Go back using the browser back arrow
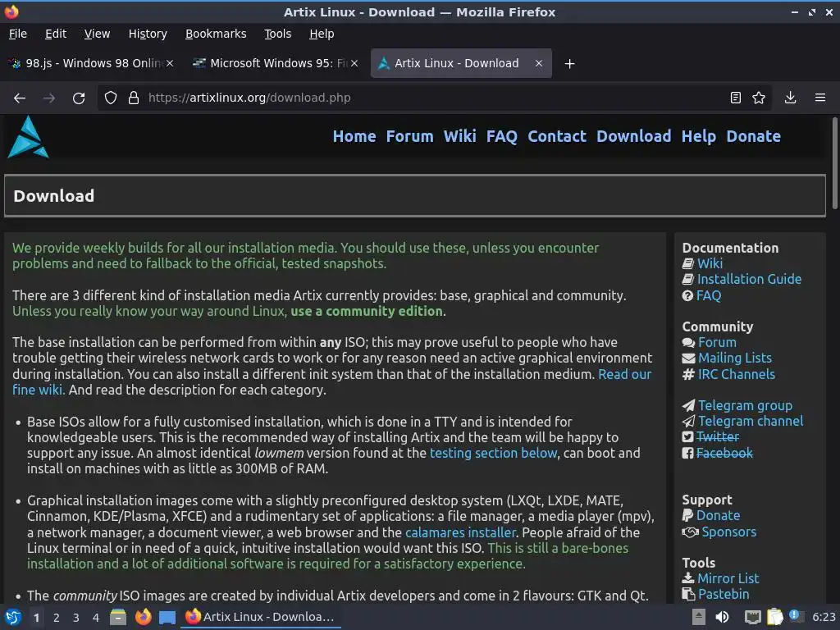The image size is (840, 630). [x=20, y=98]
